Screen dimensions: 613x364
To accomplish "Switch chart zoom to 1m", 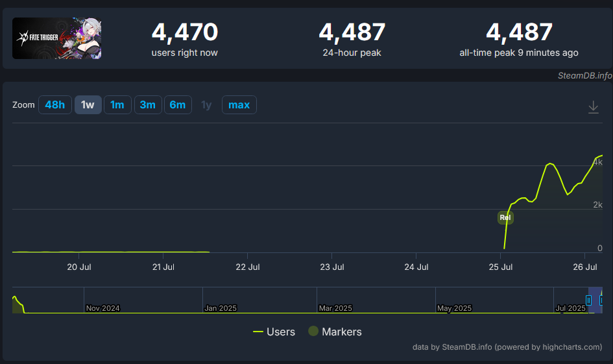I will (x=117, y=104).
